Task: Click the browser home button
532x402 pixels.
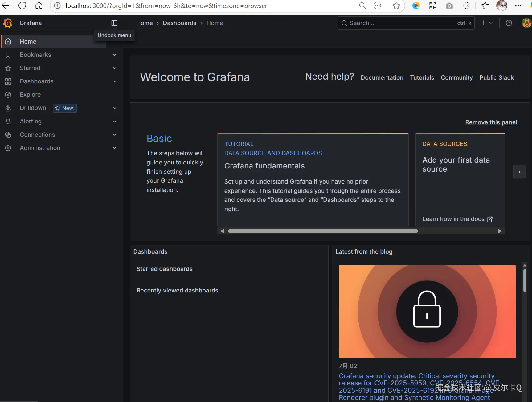Action: pos(39,6)
